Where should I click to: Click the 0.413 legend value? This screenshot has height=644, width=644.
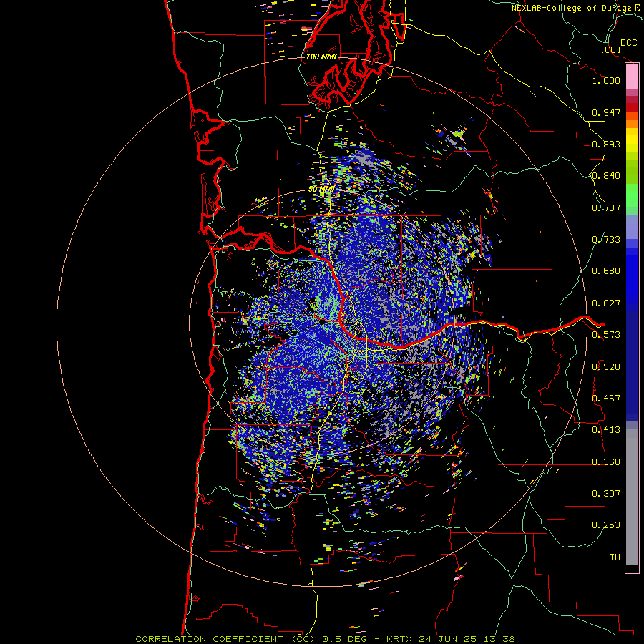pos(606,430)
